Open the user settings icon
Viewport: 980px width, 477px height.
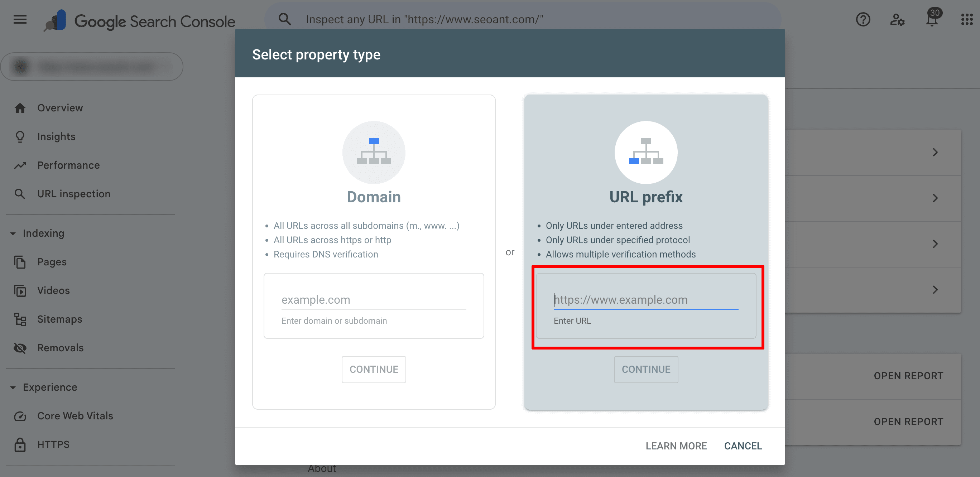pos(897,19)
